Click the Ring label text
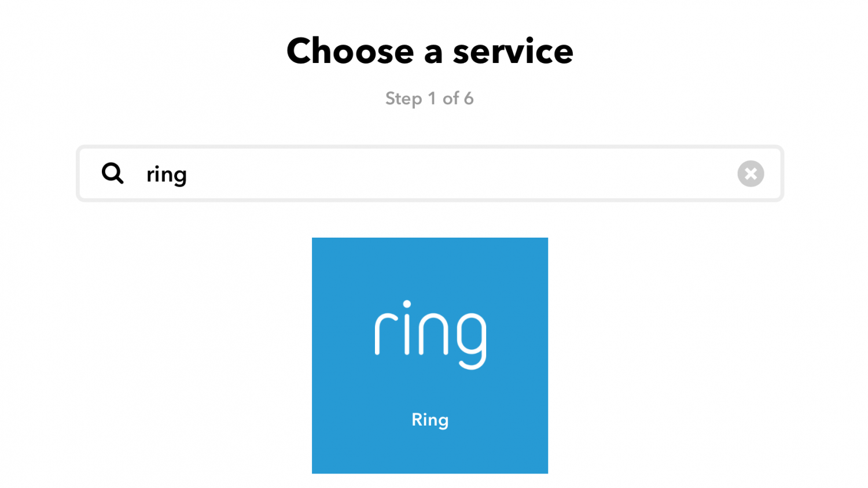The height and width of the screenshot is (488, 868). coord(429,420)
